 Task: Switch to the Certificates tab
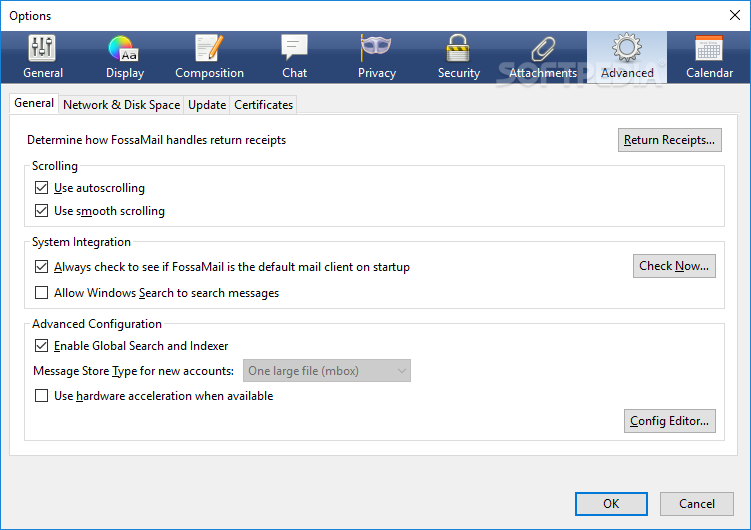pos(263,105)
